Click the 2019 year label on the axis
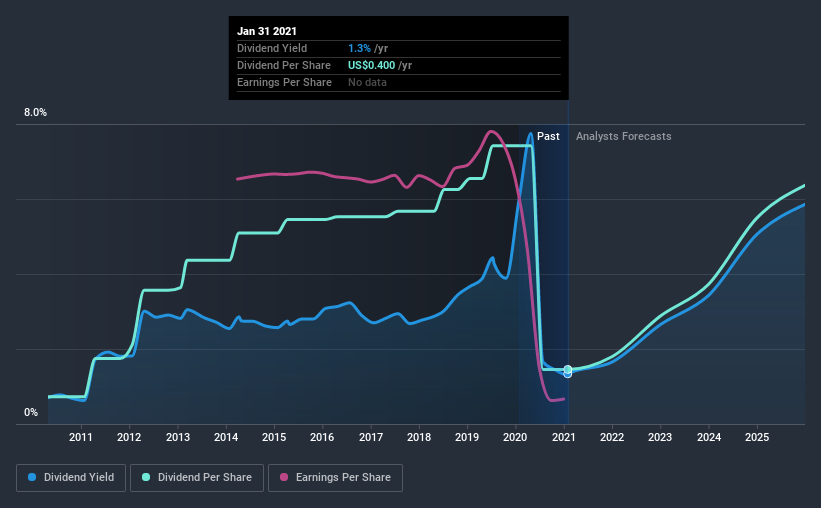Viewport: 821px width, 508px height. click(x=467, y=438)
